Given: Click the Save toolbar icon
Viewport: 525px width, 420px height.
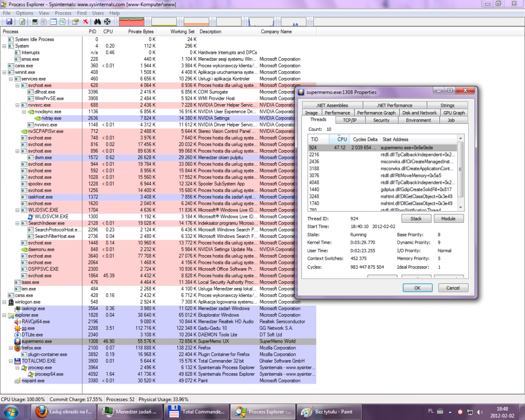Looking at the screenshot, I should tap(9, 21).
